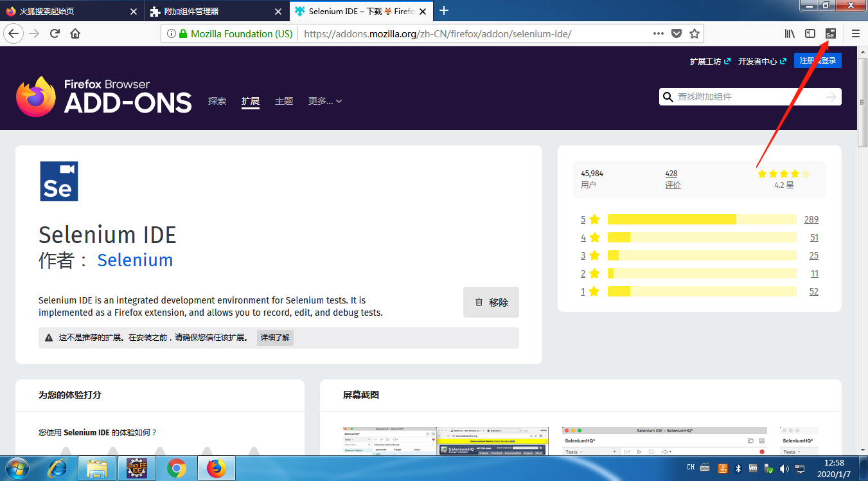Open the 探索 navigation item
The height and width of the screenshot is (481, 868).
(217, 101)
